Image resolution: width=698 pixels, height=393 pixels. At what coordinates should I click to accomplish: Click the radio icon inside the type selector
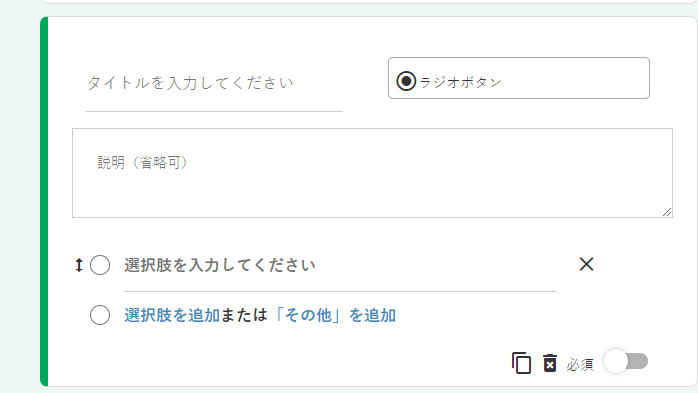pyautogui.click(x=406, y=81)
